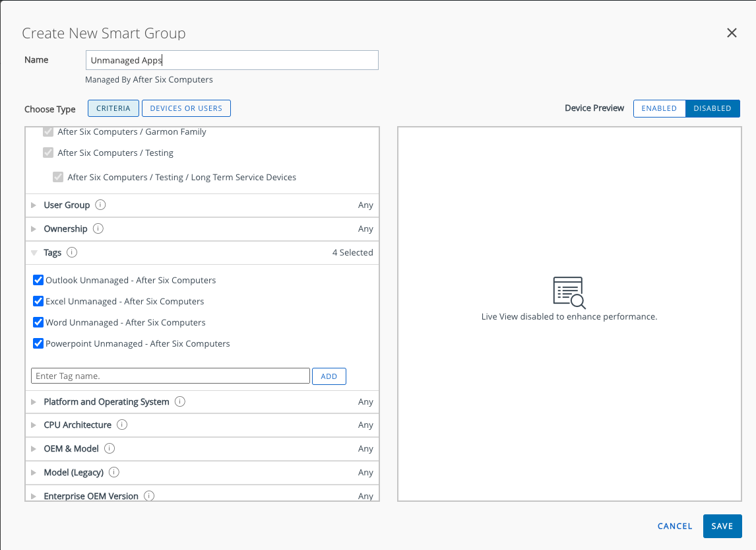
Task: Expand the Enterprise OEM Version section
Action: [33, 496]
